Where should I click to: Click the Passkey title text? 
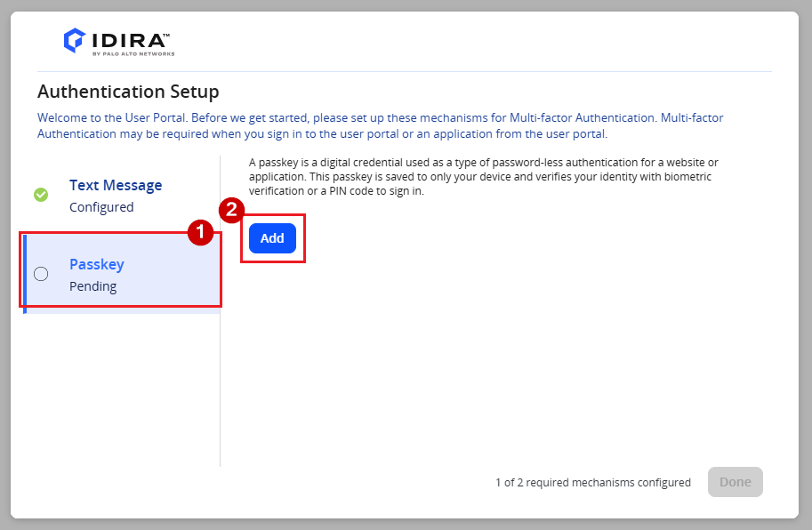pos(97,264)
